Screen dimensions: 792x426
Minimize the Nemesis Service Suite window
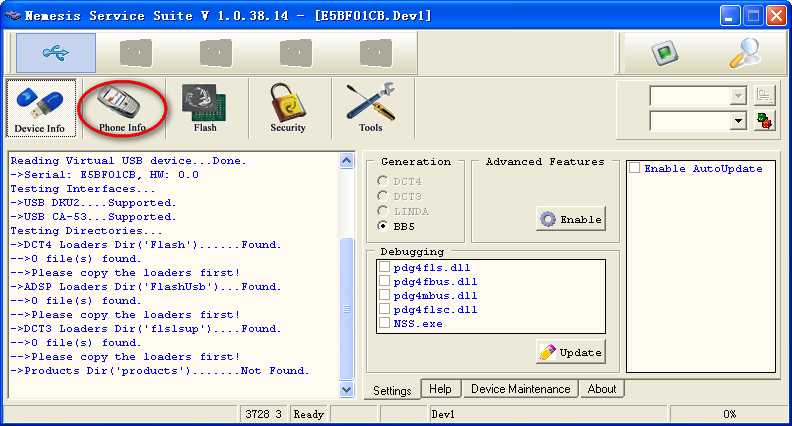729,16
